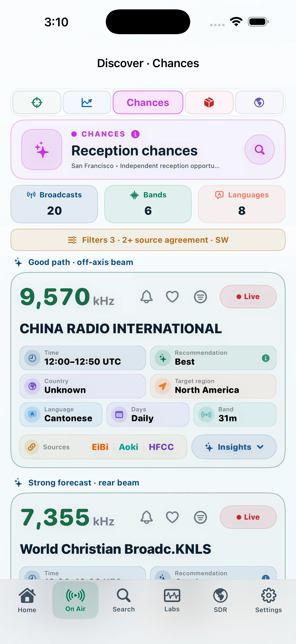Select the Chances tab
Viewport: 296px width, 644px height.
pos(148,102)
